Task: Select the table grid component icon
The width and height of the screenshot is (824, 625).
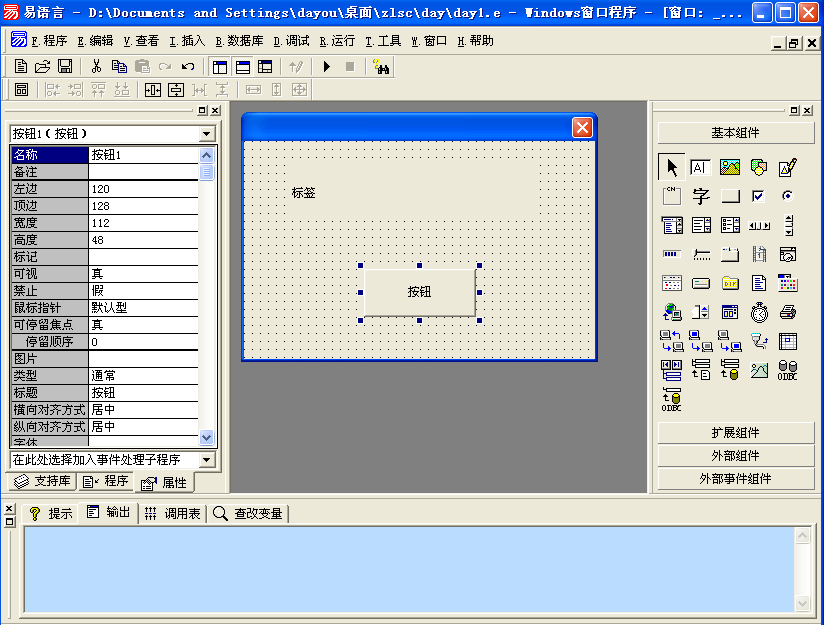Action: [x=787, y=341]
